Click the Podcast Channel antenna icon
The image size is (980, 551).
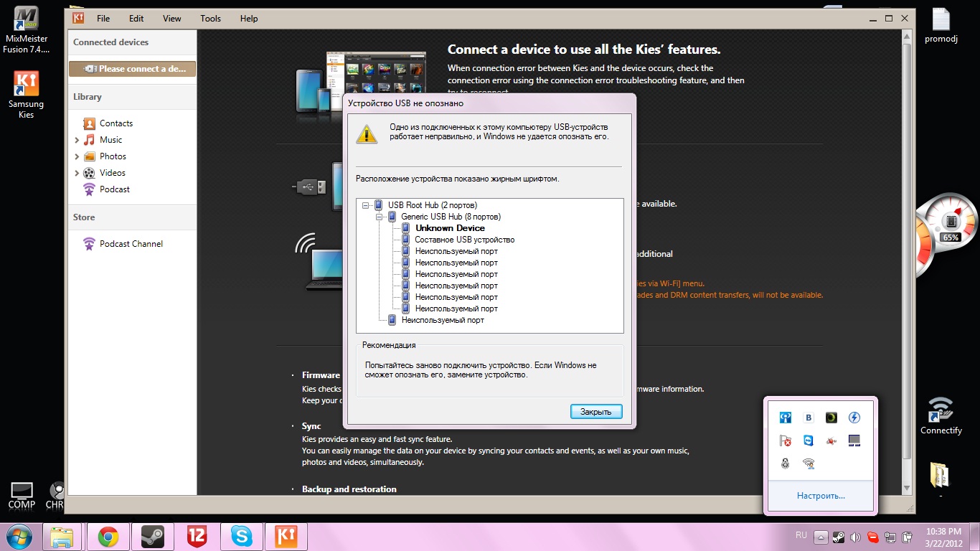(89, 244)
